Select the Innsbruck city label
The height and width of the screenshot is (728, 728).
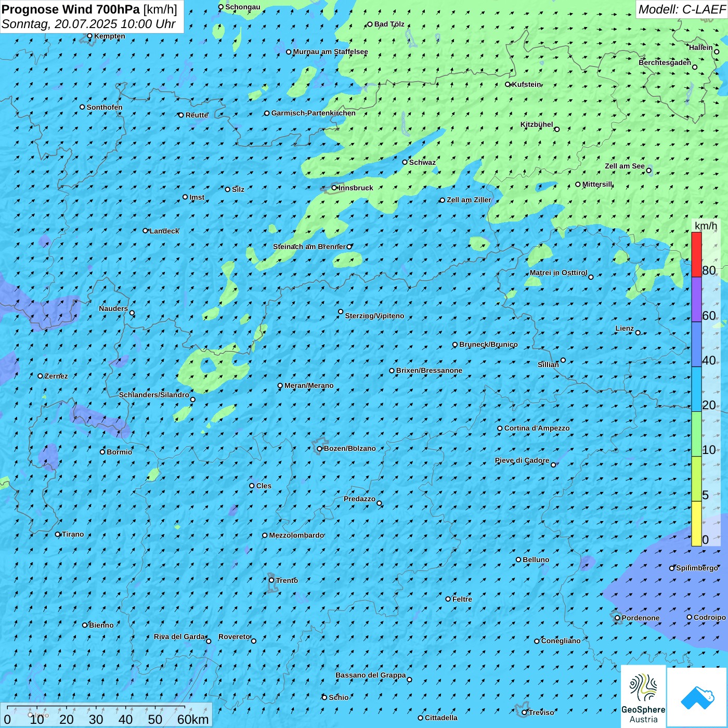(x=356, y=188)
